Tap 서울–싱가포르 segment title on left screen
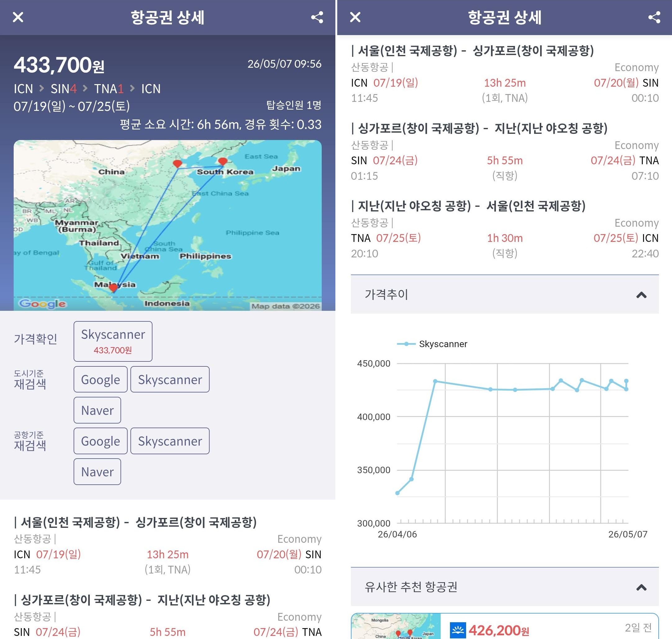 pyautogui.click(x=135, y=522)
